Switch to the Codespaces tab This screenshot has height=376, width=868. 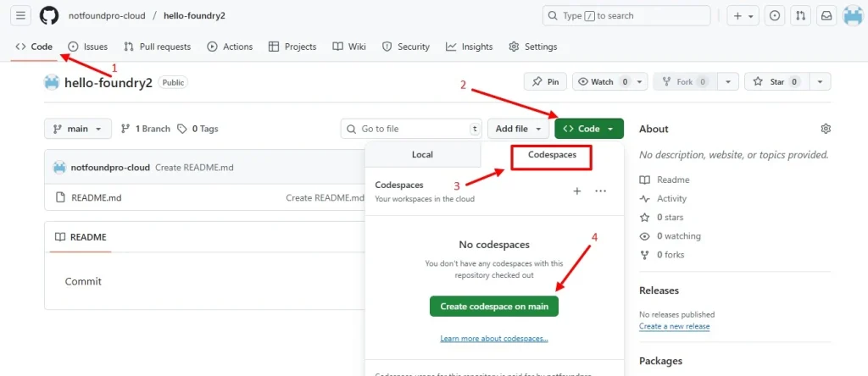pos(552,155)
